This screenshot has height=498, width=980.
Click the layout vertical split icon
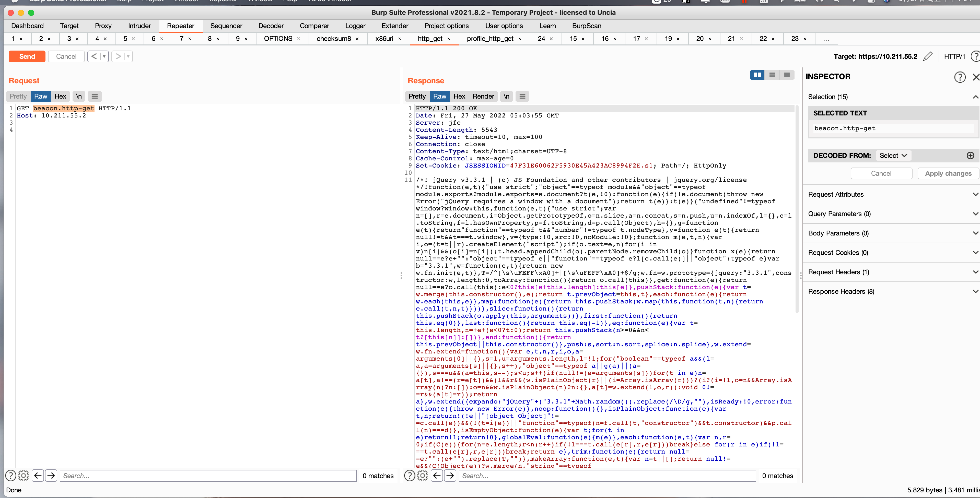point(758,76)
